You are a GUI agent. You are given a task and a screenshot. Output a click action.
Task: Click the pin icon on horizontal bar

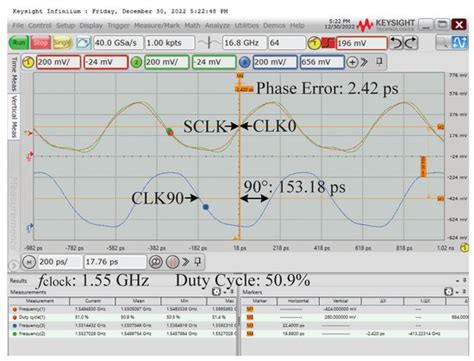(x=198, y=262)
